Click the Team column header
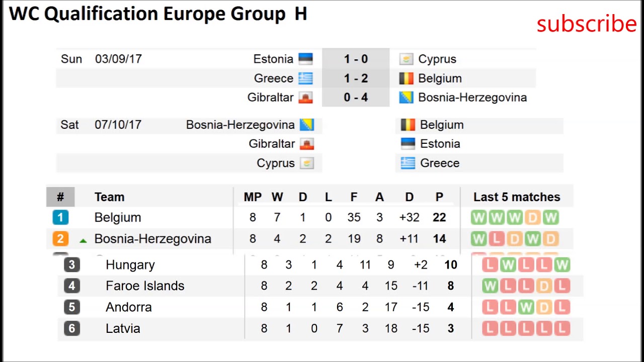 [x=109, y=197]
